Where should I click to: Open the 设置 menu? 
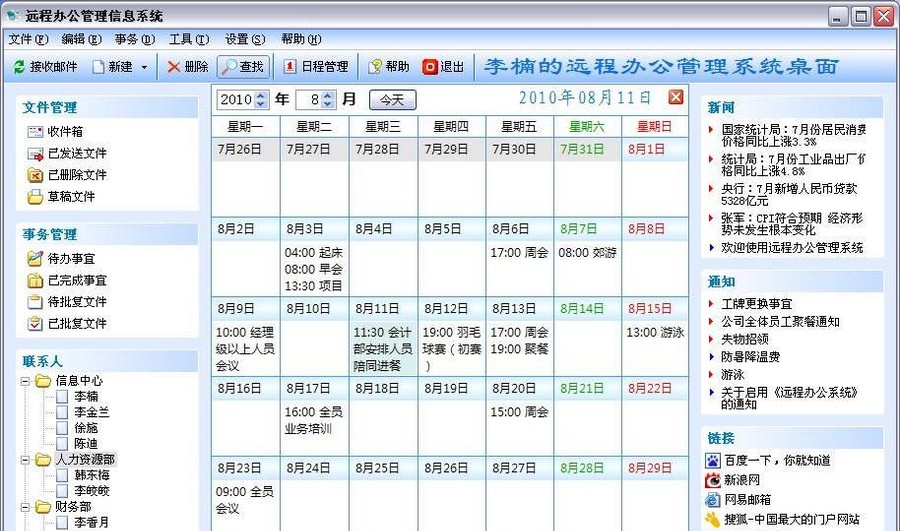[x=245, y=39]
